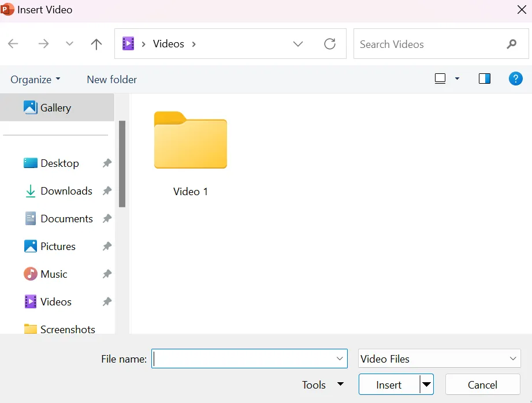Go forward with the Forward arrow
The image size is (532, 403).
click(x=43, y=44)
